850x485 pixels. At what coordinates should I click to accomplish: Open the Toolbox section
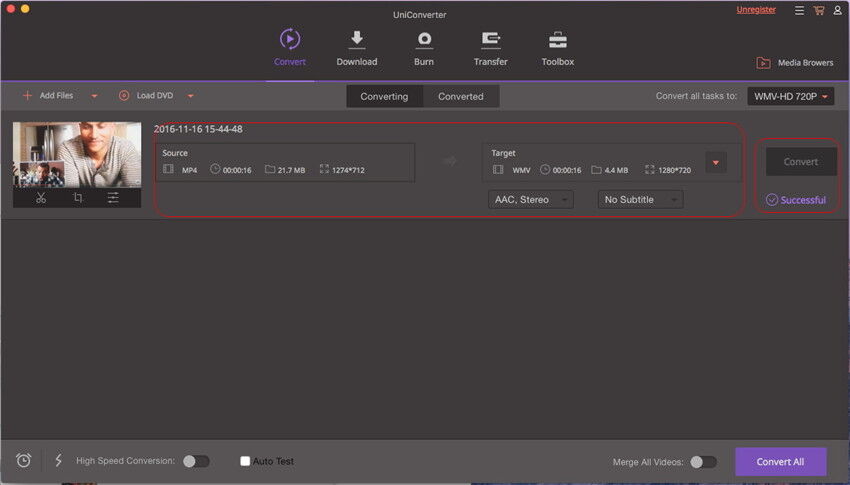click(558, 48)
